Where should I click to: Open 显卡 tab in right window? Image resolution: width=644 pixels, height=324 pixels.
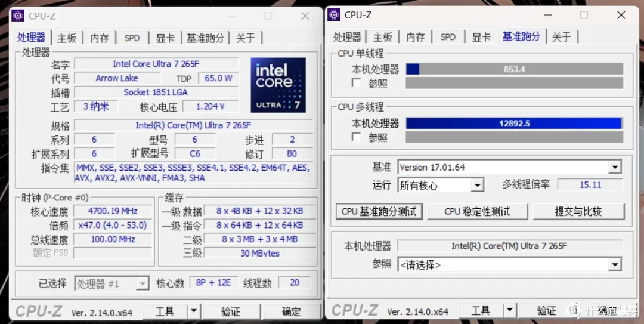(481, 37)
